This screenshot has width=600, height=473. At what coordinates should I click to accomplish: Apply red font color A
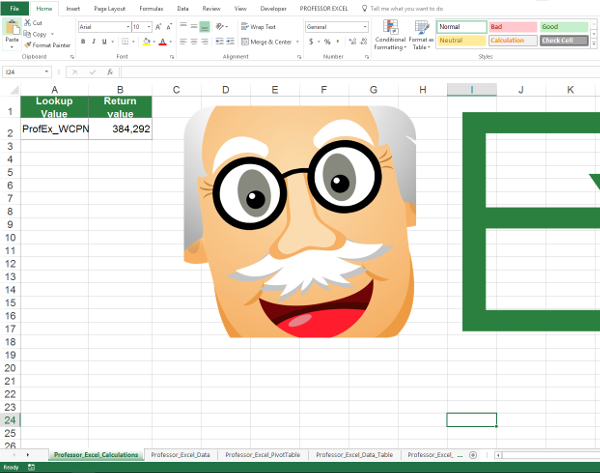coord(163,41)
